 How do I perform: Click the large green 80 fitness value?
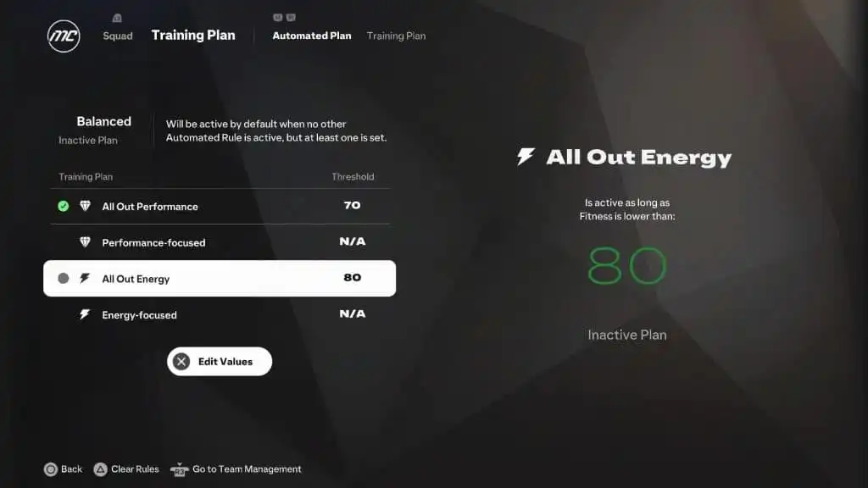626,265
